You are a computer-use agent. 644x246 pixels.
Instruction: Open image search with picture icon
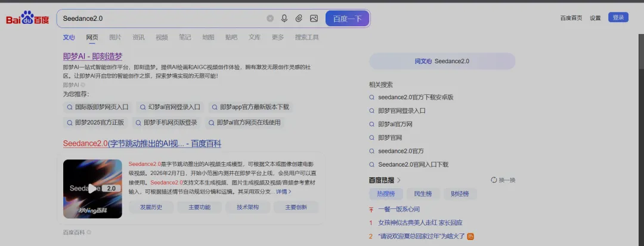314,19
